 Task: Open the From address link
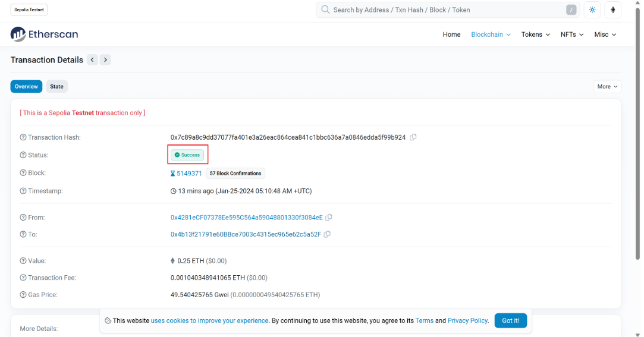[246, 218]
